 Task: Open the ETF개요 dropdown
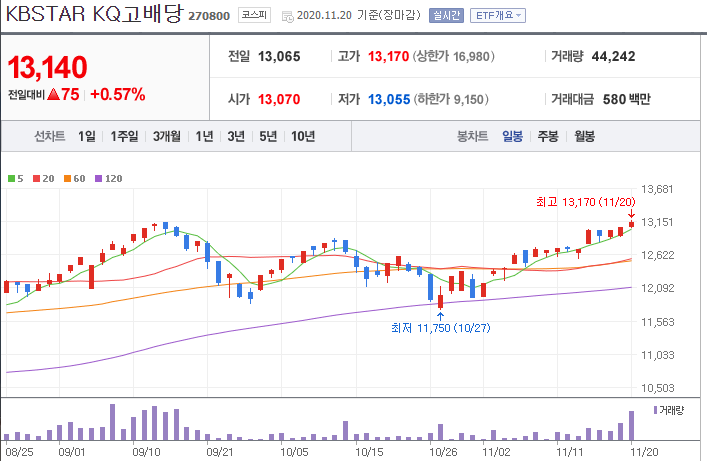point(498,15)
